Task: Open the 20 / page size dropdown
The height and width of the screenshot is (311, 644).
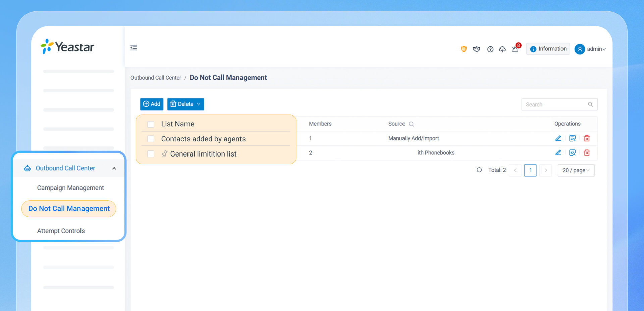Action: (576, 170)
